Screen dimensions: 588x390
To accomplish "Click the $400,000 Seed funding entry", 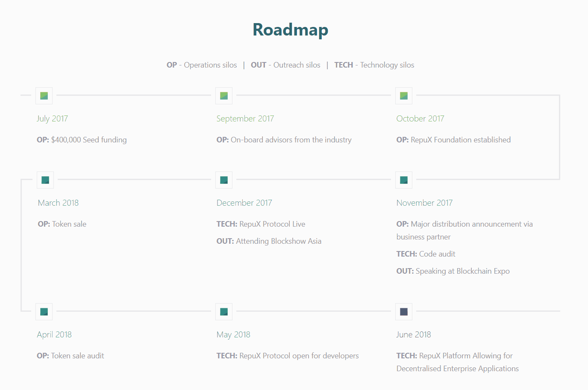I will pos(82,140).
